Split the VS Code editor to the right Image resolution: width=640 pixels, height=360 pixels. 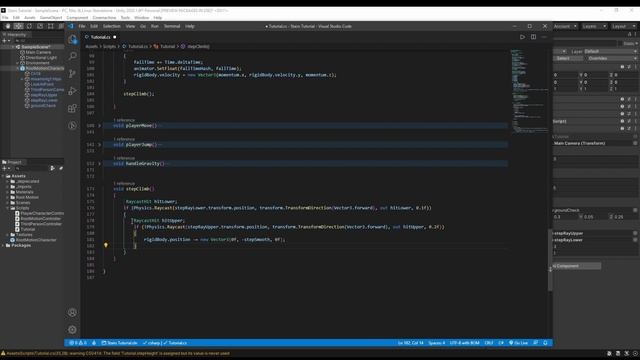533,37
